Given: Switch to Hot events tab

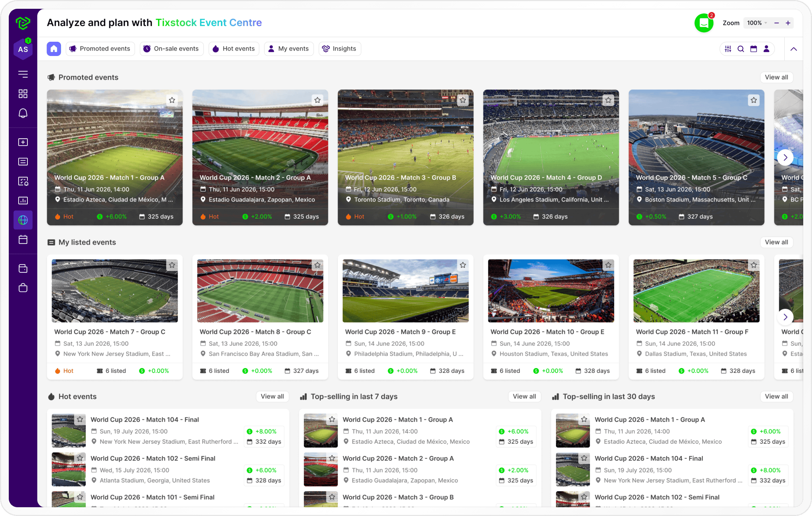Looking at the screenshot, I should click(234, 49).
